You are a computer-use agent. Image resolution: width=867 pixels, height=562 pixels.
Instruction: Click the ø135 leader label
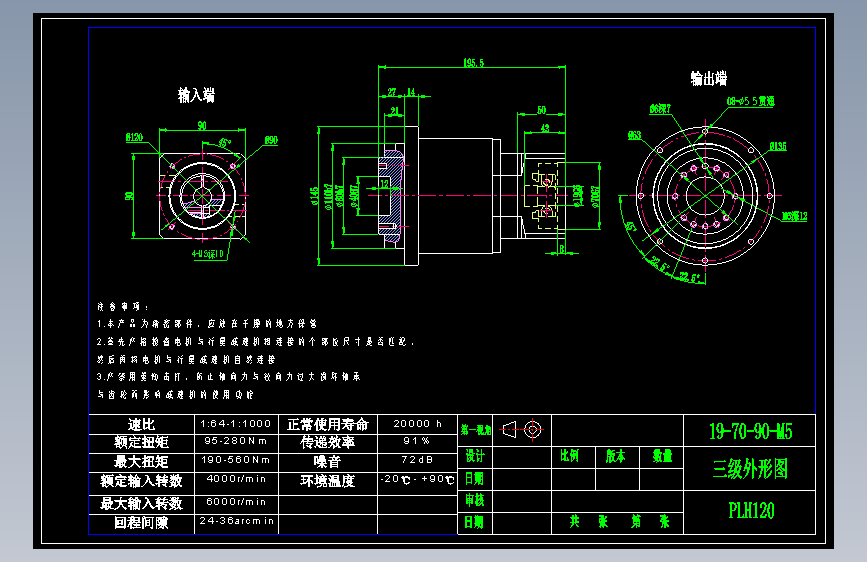click(778, 147)
